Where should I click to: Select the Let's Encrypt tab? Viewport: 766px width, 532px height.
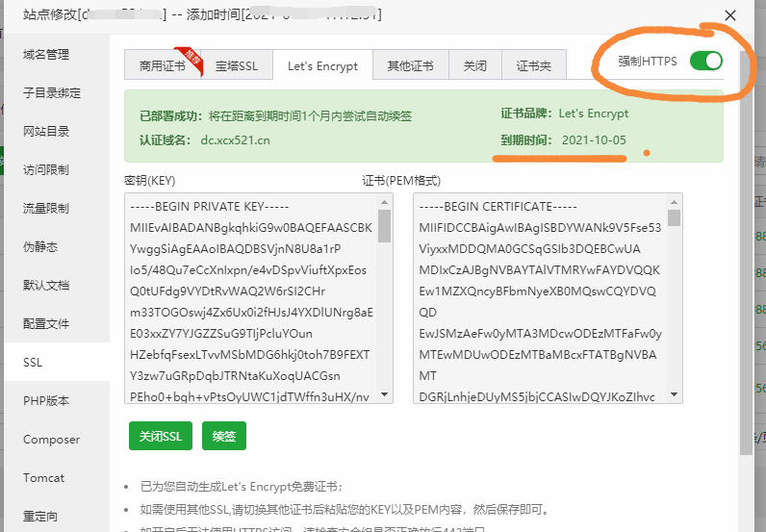(323, 64)
